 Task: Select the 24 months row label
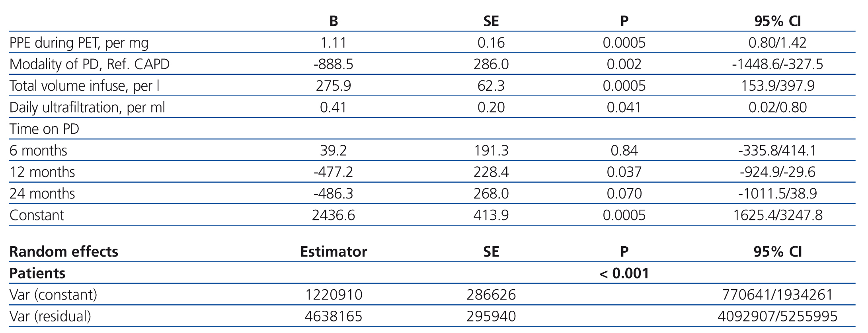point(42,193)
